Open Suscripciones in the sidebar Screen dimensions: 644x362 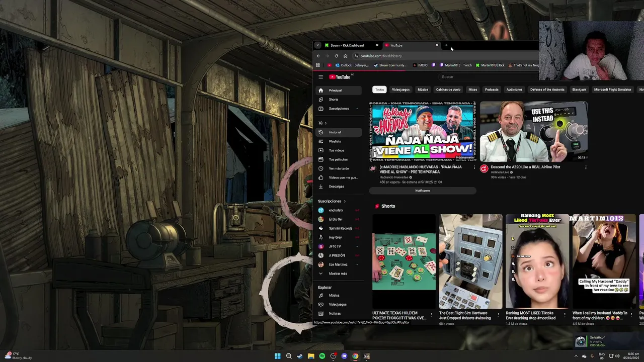pyautogui.click(x=339, y=109)
